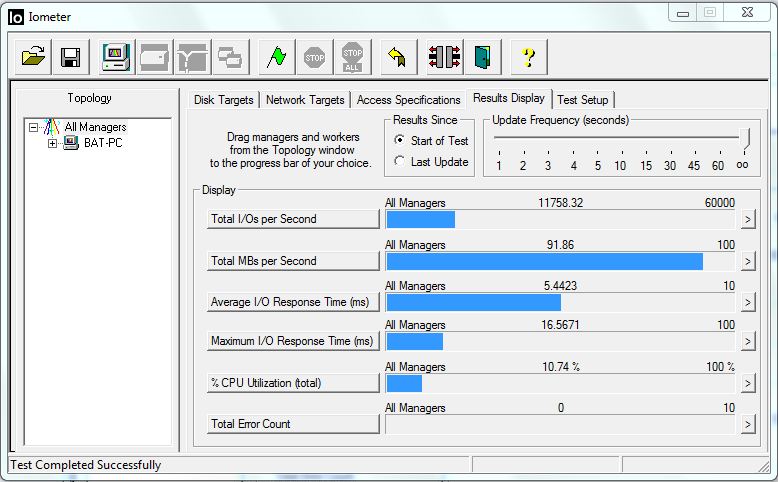Open arrow next to Total I/Os per Second bar
This screenshot has width=778, height=482.
click(748, 219)
